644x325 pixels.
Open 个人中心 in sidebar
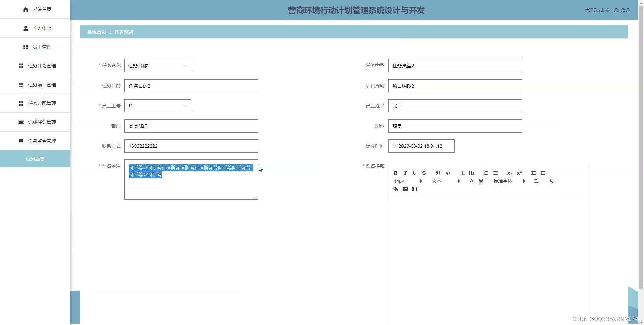coord(35,28)
